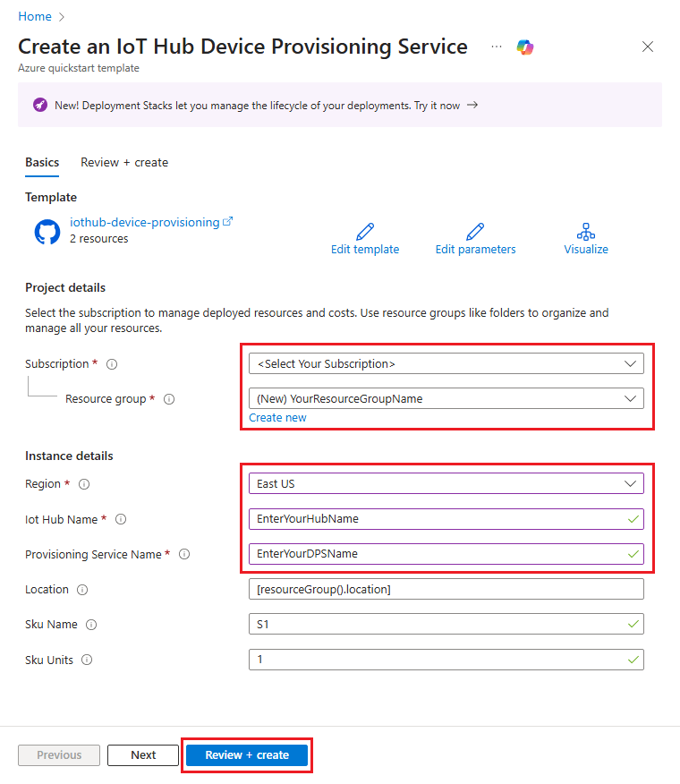Show info tooltip for Region
Screen dimensions: 680x784
[84, 484]
